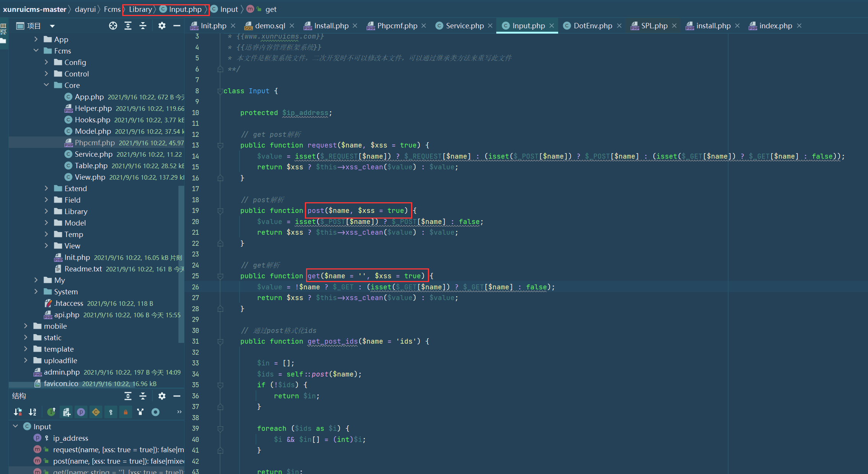Click the xunruicms-master breadcrumb
Image resolution: width=868 pixels, height=474 pixels.
point(35,9)
